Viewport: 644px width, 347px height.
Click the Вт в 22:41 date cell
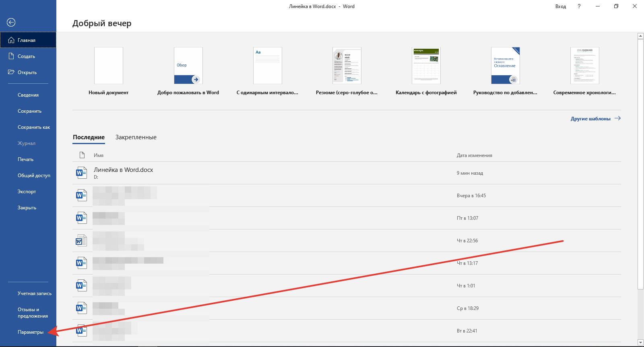click(467, 331)
